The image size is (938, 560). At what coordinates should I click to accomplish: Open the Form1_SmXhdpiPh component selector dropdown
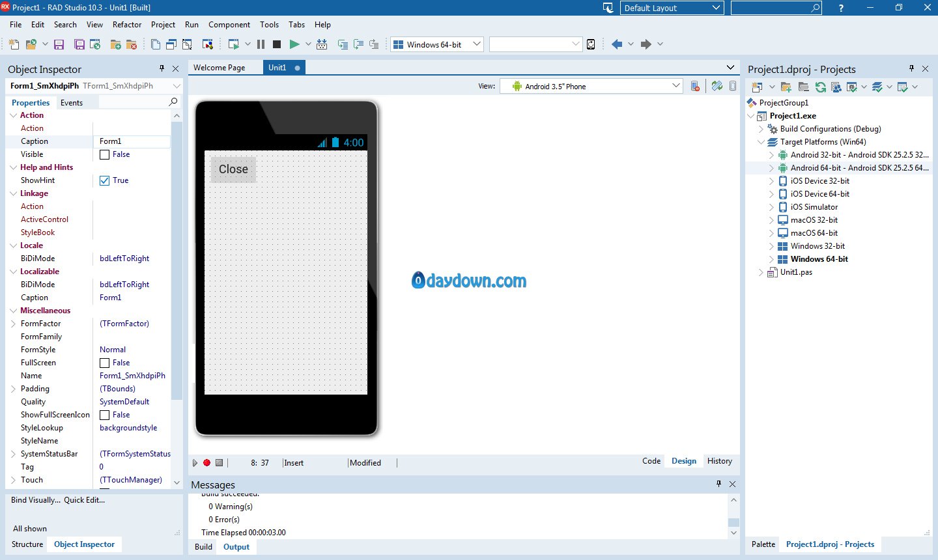177,86
